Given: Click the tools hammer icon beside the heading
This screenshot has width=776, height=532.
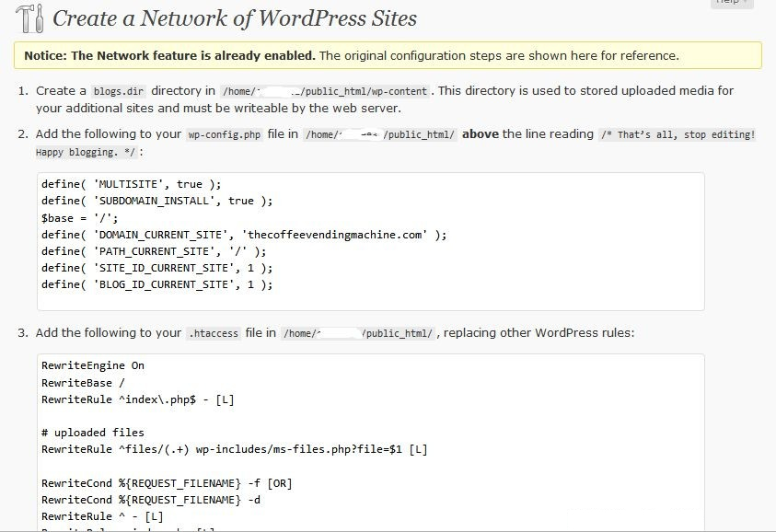Looking at the screenshot, I should click(x=30, y=18).
